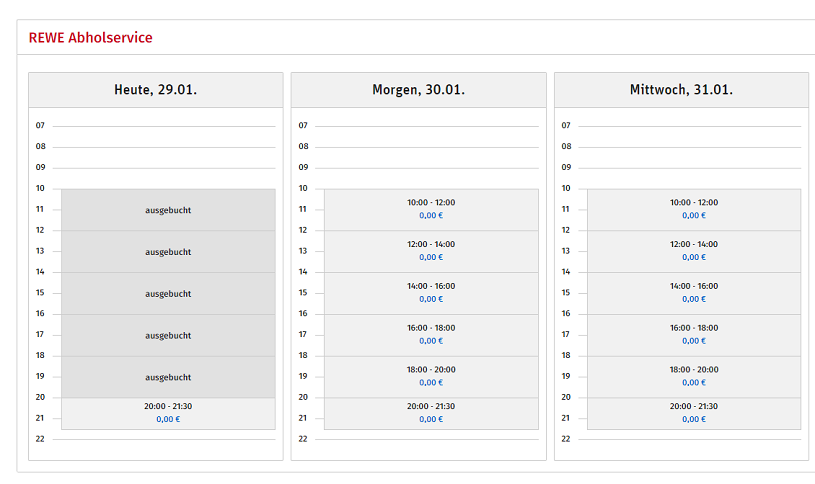Select tomorrow's 14:00 - 16:00 slot
Screen dimensions: 815x484
[x=431, y=293]
